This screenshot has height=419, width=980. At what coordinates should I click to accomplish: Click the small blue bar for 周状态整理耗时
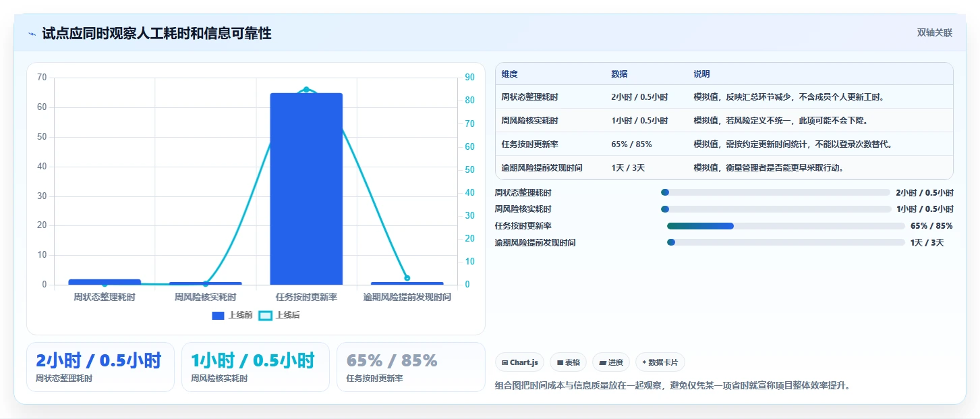(105, 282)
